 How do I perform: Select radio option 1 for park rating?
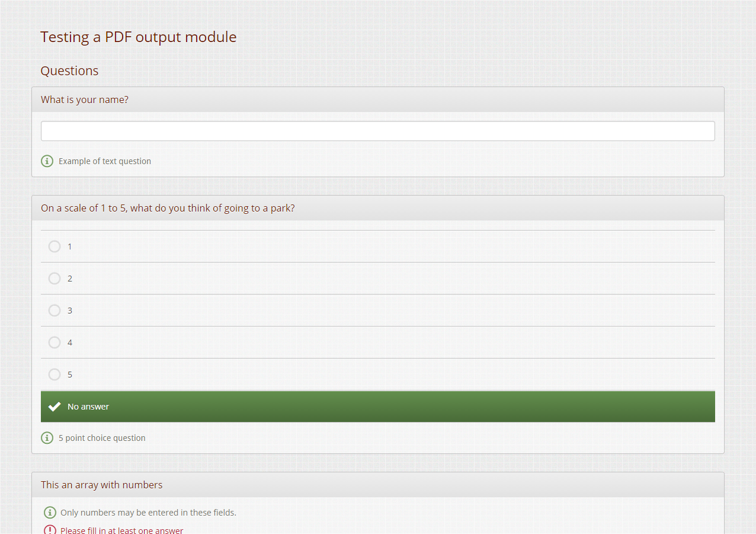(55, 247)
